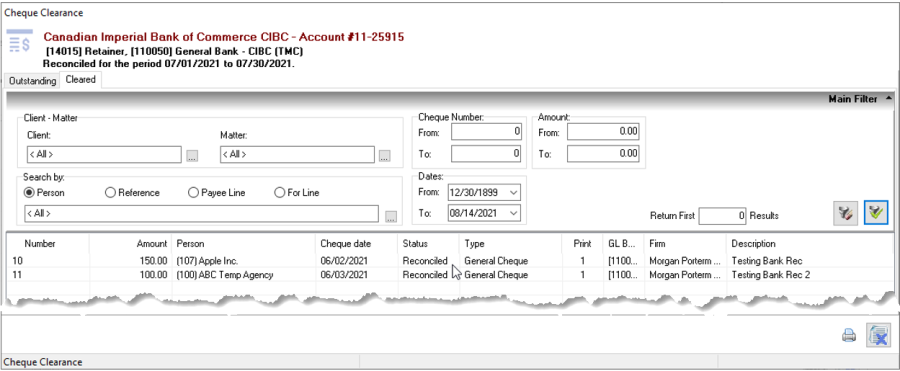Select the Person radio button

[x=44, y=193]
